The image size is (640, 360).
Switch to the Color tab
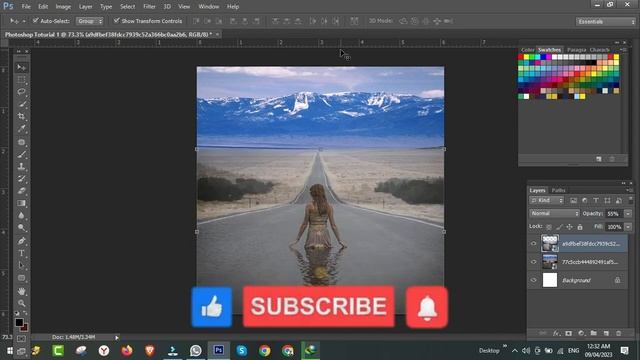coord(527,50)
